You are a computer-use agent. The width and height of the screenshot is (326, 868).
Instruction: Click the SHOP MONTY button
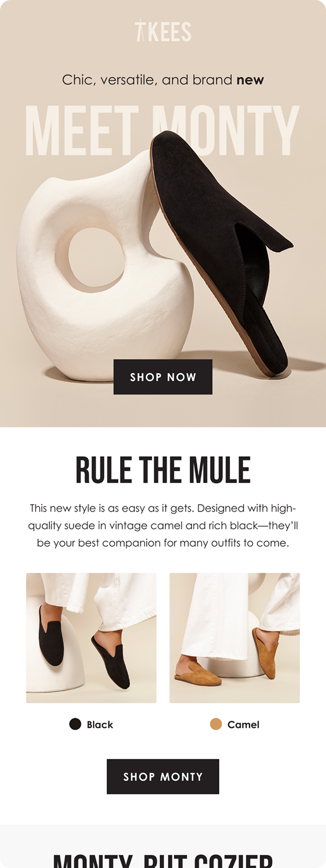[163, 776]
